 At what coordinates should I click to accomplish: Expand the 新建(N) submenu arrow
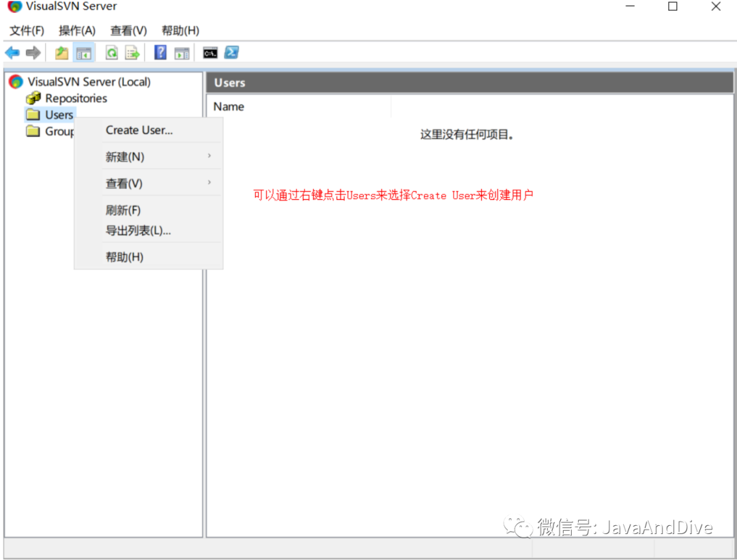click(x=209, y=156)
